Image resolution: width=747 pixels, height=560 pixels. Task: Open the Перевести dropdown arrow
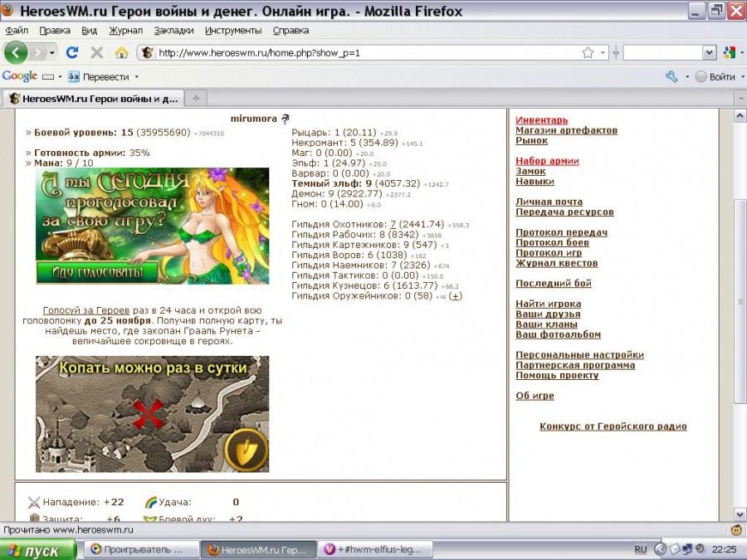pos(137,76)
